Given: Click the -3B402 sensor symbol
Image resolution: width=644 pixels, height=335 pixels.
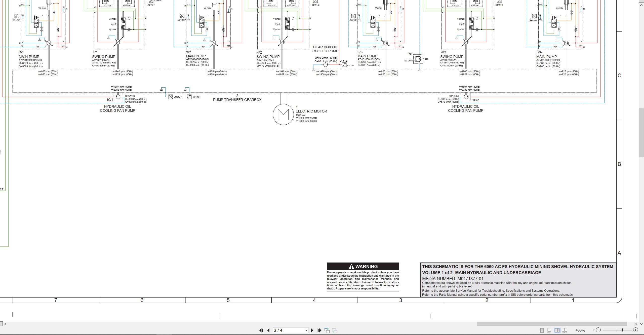Looking at the screenshot, I should 182,16.
